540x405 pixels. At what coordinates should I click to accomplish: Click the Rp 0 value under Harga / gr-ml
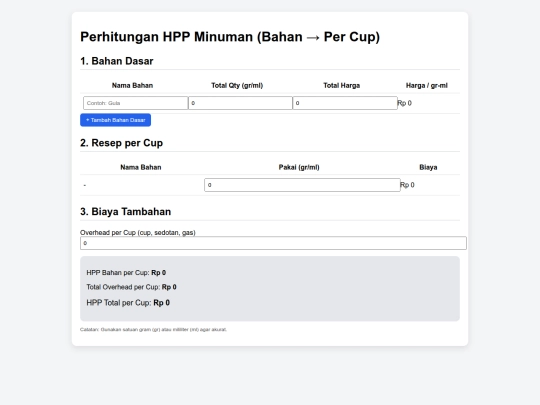point(404,103)
